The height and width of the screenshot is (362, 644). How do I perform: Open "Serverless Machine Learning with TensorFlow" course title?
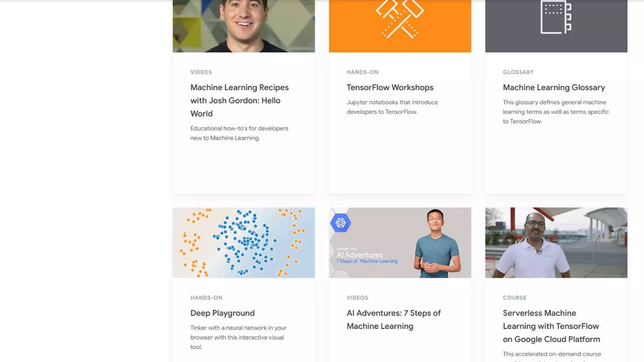551,326
